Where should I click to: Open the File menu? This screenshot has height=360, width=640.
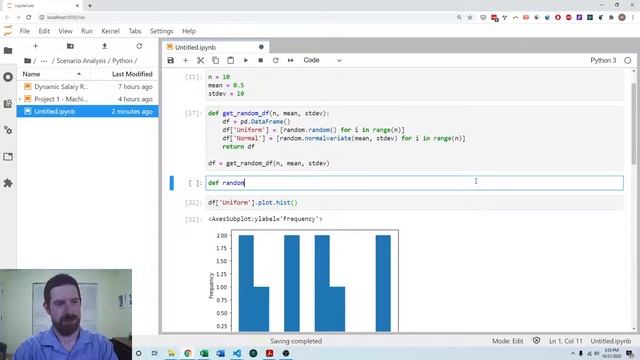click(x=24, y=31)
